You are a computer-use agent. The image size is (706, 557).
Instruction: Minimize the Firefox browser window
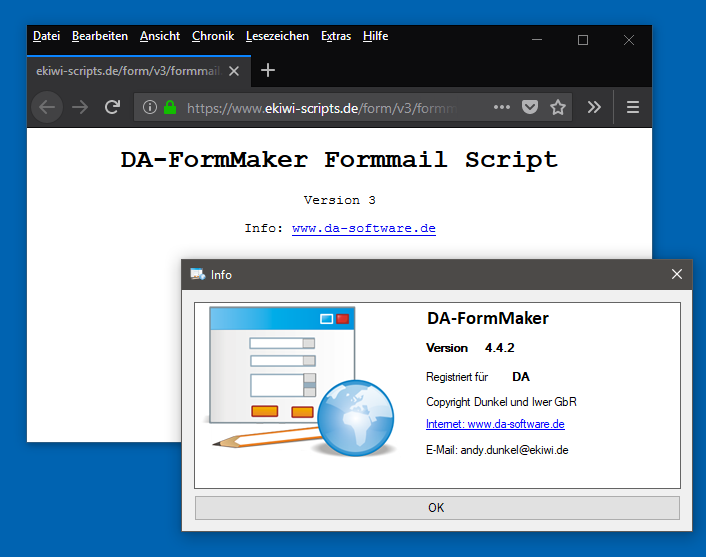537,40
